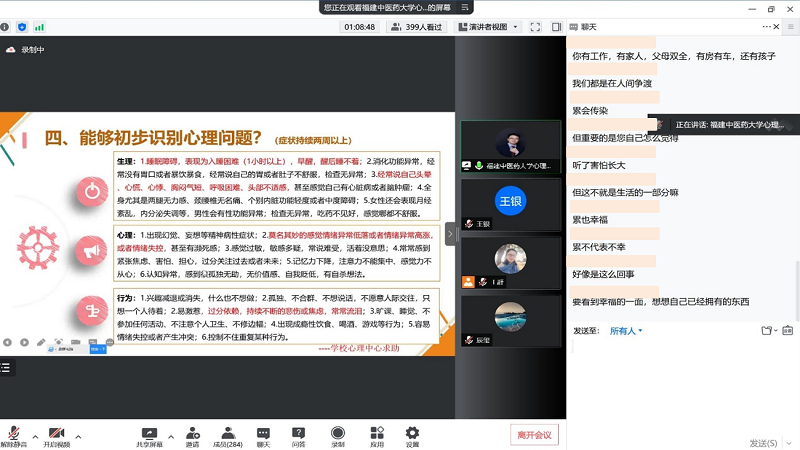Close the 聊天 chat panel
This screenshot has height=450, width=800.
tap(776, 27)
